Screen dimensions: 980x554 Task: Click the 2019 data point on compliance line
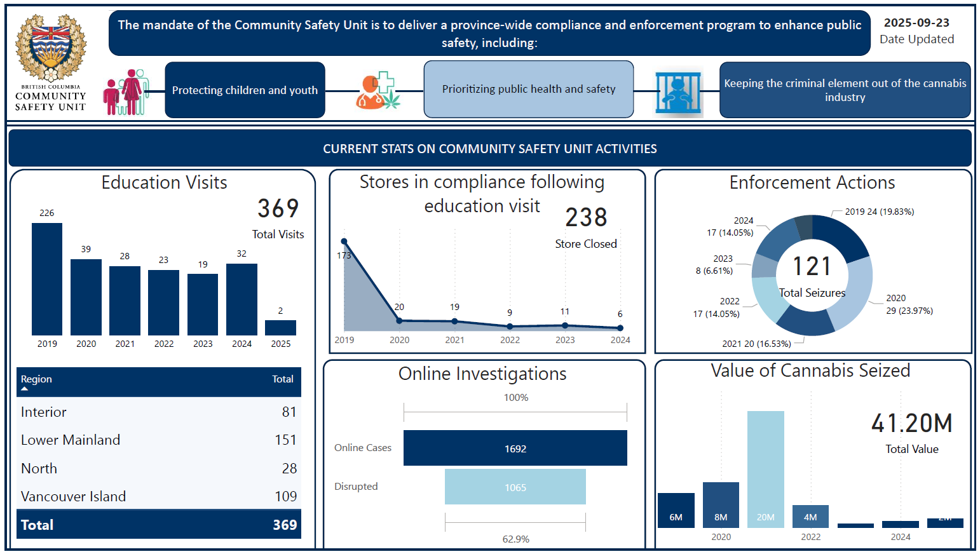pyautogui.click(x=344, y=241)
